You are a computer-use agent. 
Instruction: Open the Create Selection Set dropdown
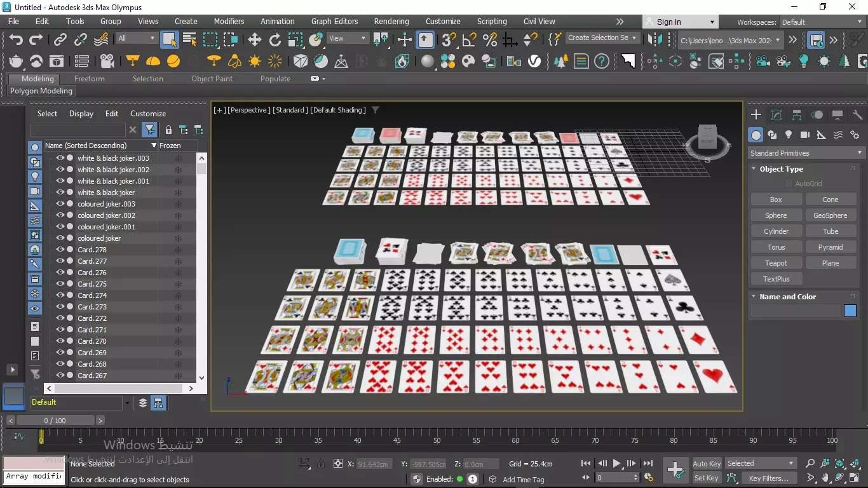tap(602, 38)
